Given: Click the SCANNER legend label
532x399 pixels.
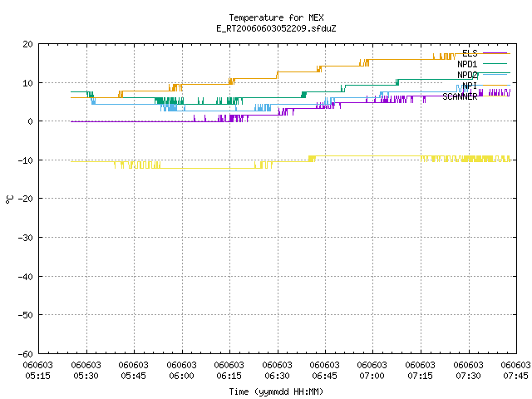Looking at the screenshot, I should [x=460, y=96].
